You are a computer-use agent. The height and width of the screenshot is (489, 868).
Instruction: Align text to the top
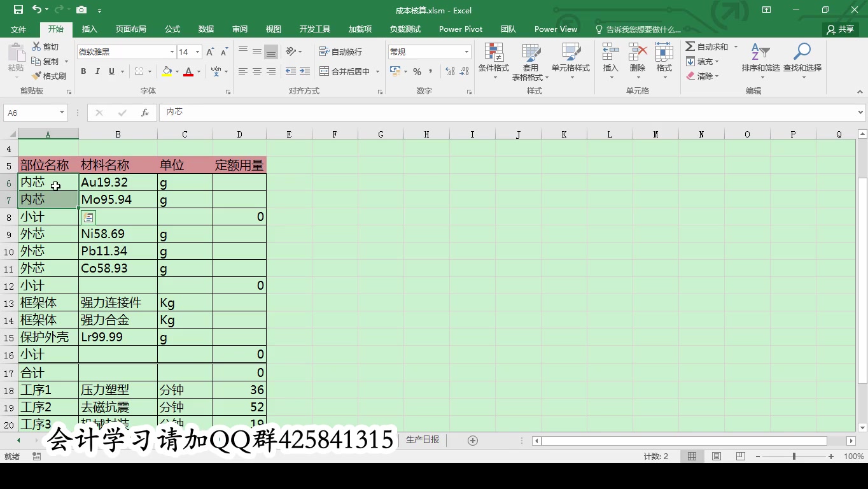[x=243, y=52]
